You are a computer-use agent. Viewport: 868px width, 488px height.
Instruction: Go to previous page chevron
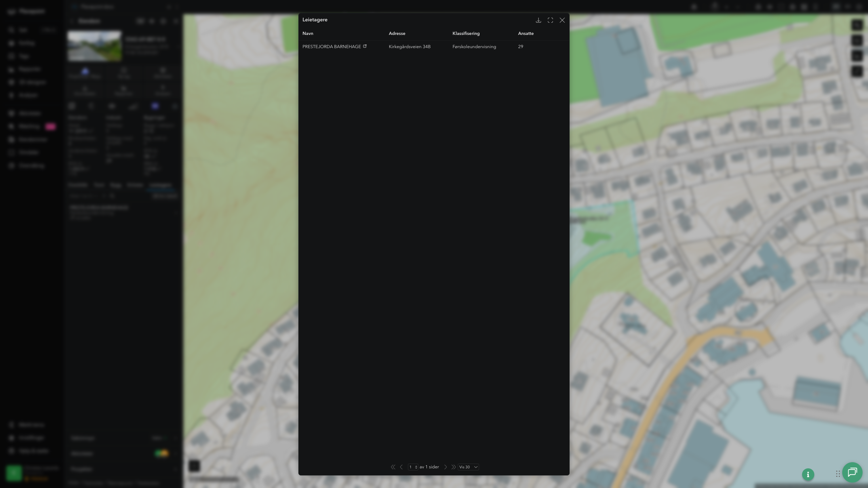click(x=401, y=467)
